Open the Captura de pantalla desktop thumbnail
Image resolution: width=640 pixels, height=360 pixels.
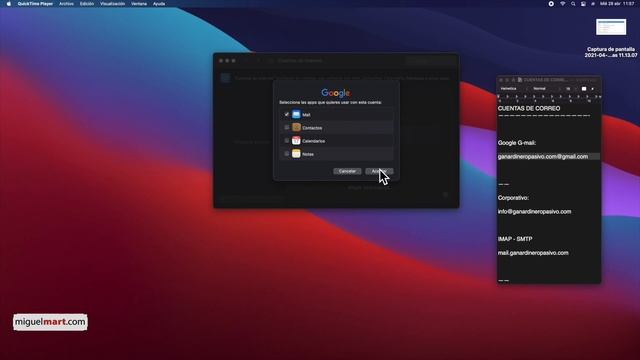coord(611,27)
